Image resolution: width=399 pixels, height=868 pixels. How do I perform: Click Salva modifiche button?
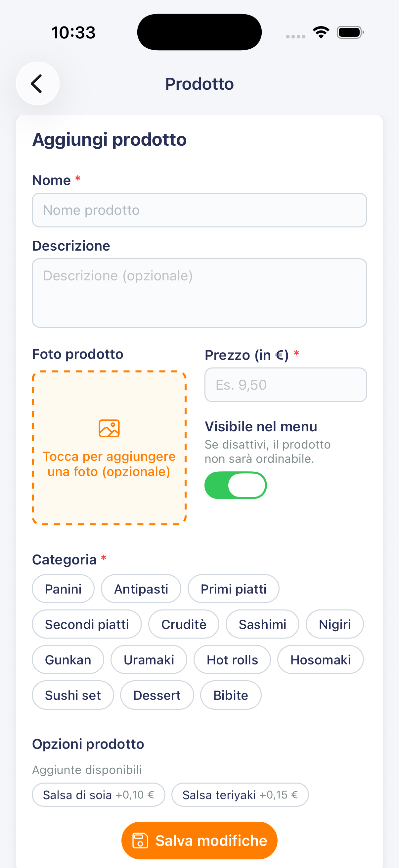pos(199,841)
